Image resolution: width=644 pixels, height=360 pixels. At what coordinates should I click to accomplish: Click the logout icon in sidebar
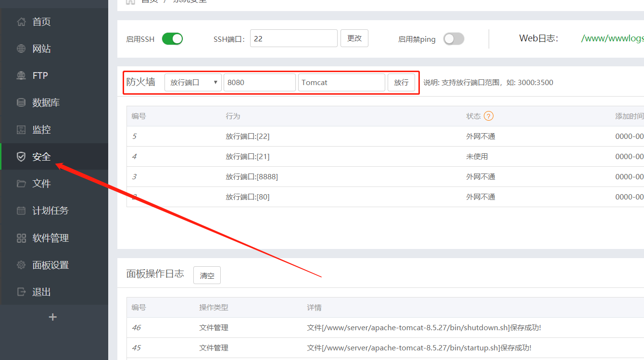(x=21, y=292)
